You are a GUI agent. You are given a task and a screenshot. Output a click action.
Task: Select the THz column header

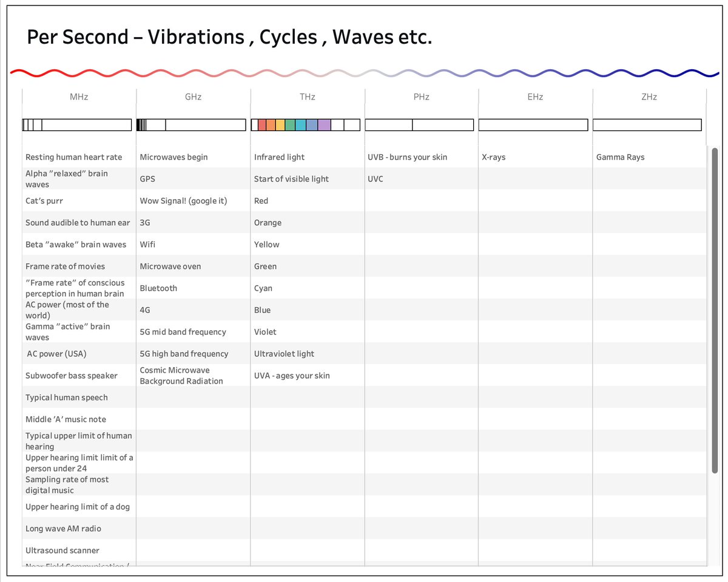pos(307,96)
